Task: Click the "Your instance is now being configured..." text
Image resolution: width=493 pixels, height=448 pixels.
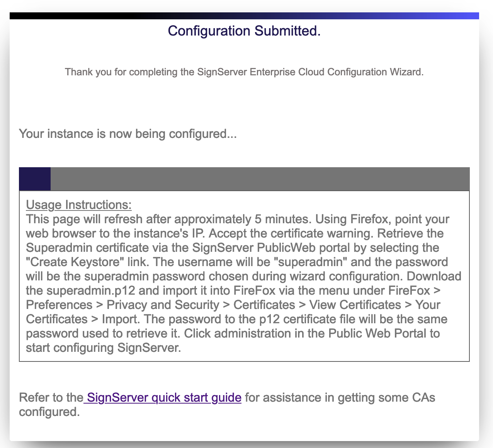Action: pyautogui.click(x=127, y=134)
